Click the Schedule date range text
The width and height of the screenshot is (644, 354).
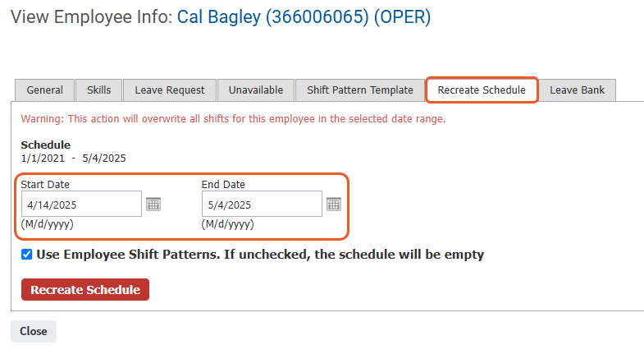(x=74, y=159)
